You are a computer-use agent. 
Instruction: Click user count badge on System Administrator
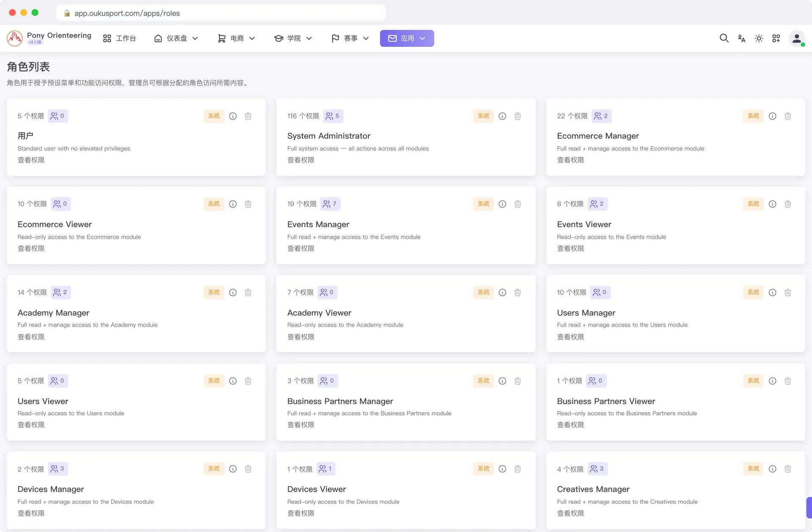[333, 116]
